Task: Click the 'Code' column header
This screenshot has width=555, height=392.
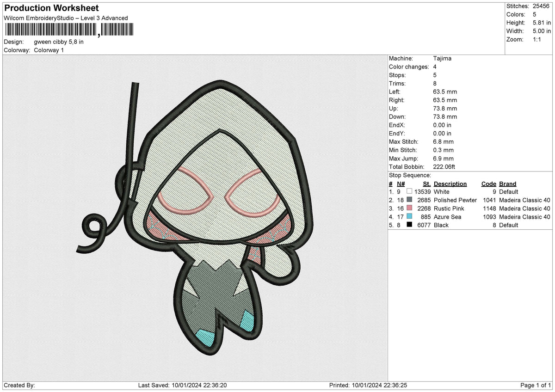Action: point(489,184)
